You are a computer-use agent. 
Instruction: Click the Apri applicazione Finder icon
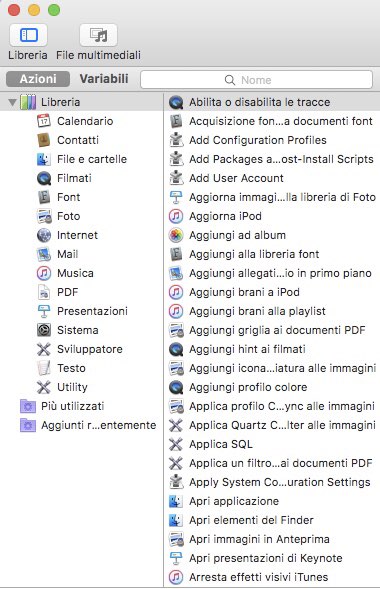click(176, 501)
